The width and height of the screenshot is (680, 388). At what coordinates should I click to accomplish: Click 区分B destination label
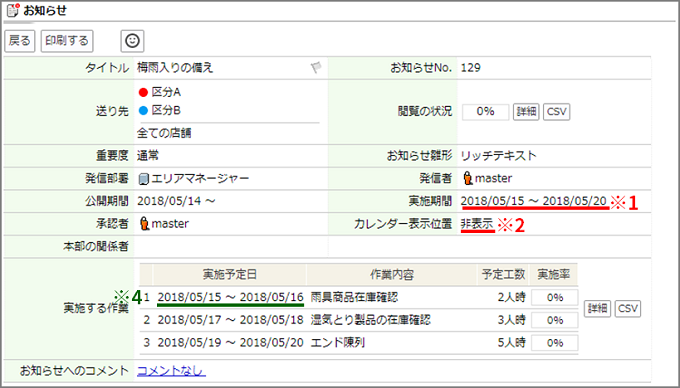[166, 111]
